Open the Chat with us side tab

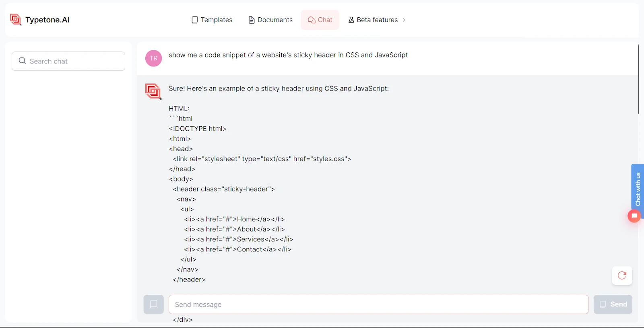pyautogui.click(x=638, y=189)
